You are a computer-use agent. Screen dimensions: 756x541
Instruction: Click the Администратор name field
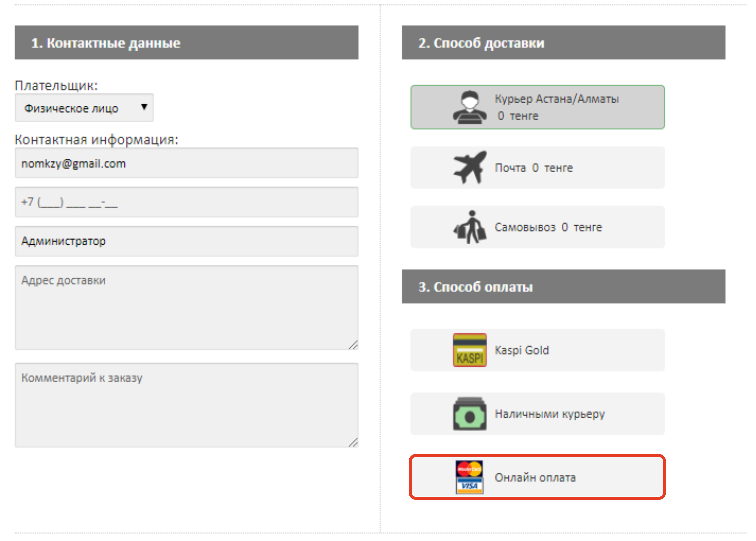[x=187, y=241]
